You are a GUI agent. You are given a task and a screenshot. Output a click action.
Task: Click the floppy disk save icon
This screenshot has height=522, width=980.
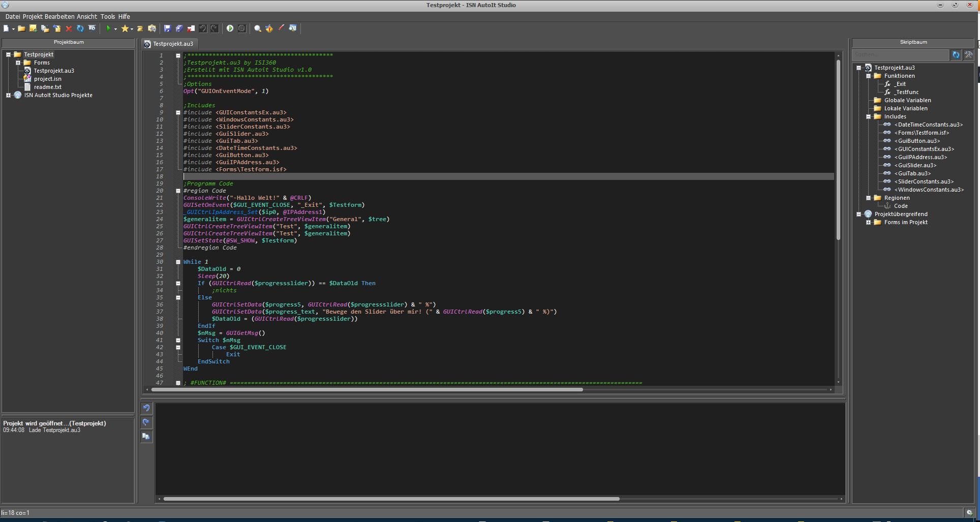click(167, 28)
